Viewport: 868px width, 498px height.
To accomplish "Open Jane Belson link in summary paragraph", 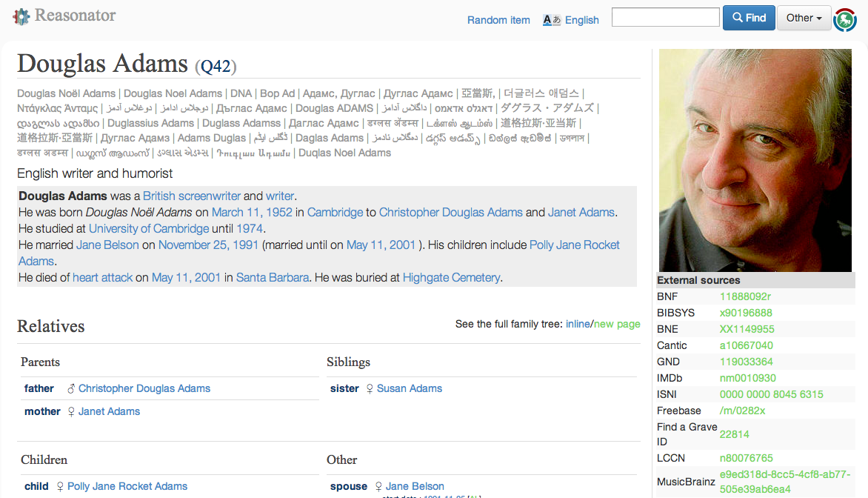I will click(107, 245).
